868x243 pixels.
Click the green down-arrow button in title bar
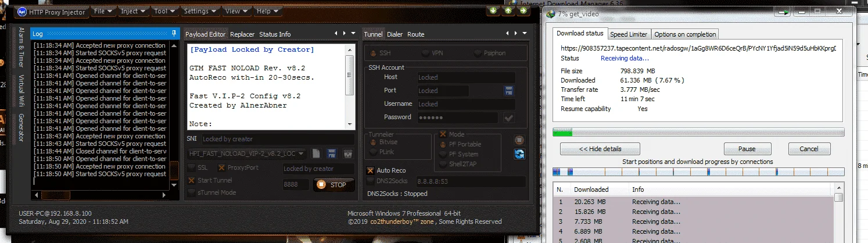[x=493, y=10]
